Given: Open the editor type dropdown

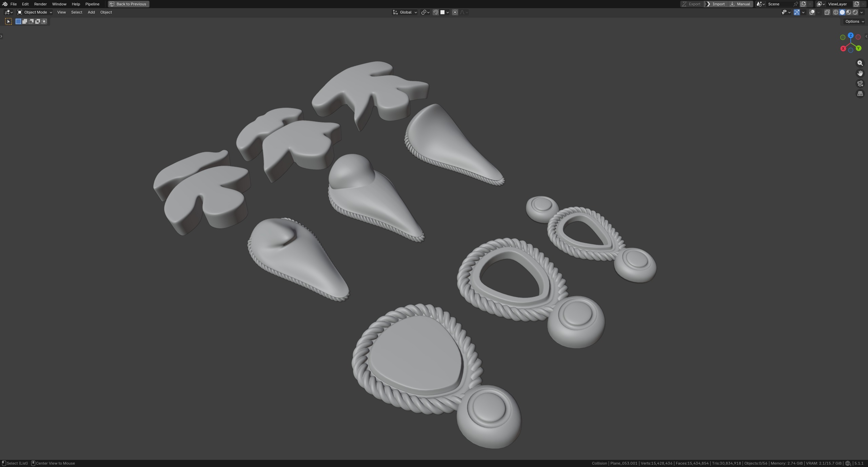Looking at the screenshot, I should pos(8,12).
